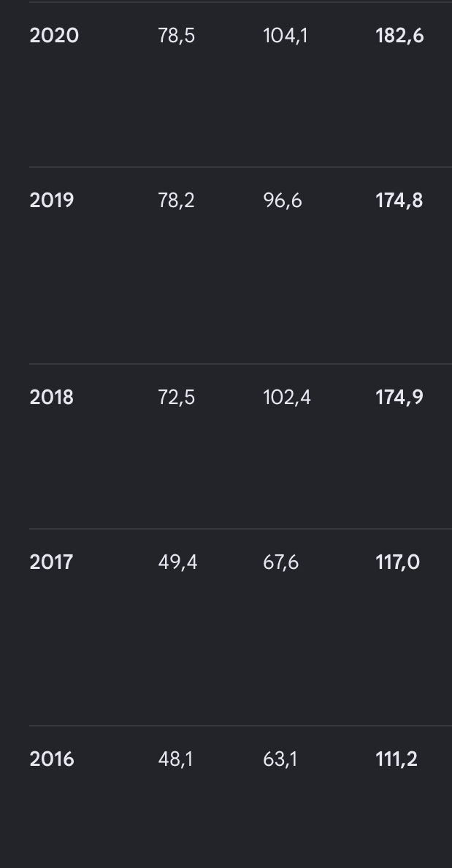
Task: Click the value 96,6 in the 2019 row
Action: point(283,201)
